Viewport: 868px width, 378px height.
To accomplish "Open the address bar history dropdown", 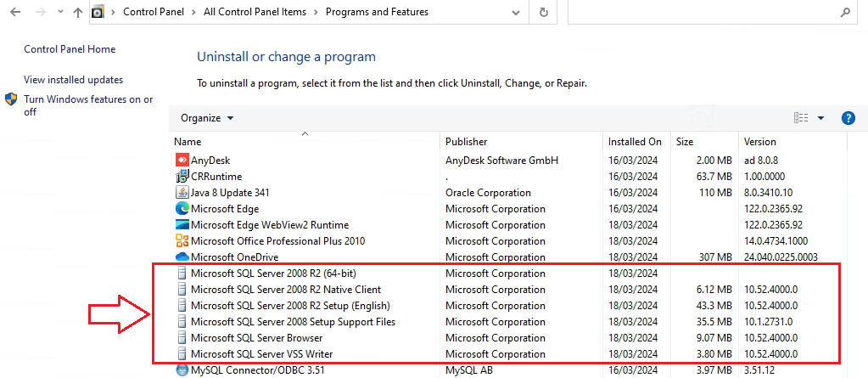I will coord(516,12).
